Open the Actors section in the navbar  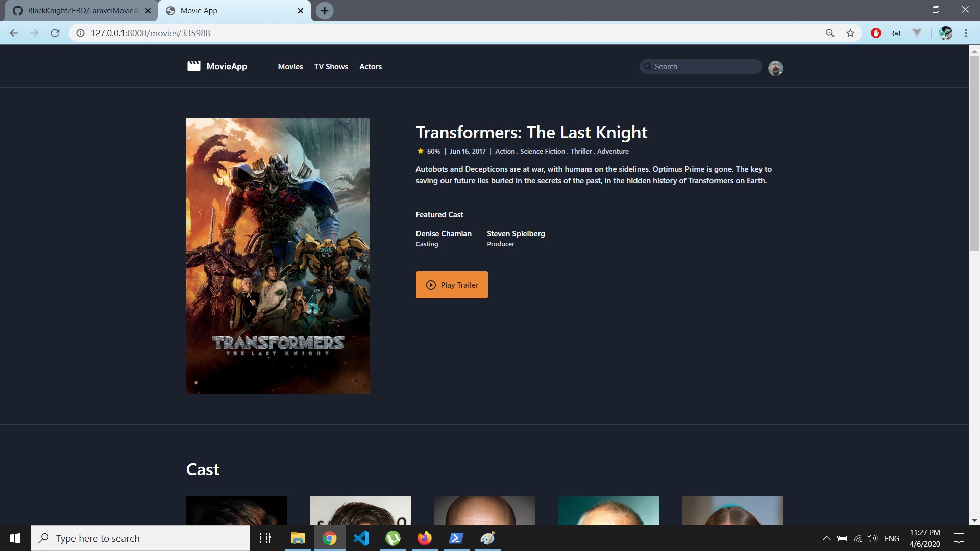tap(371, 66)
